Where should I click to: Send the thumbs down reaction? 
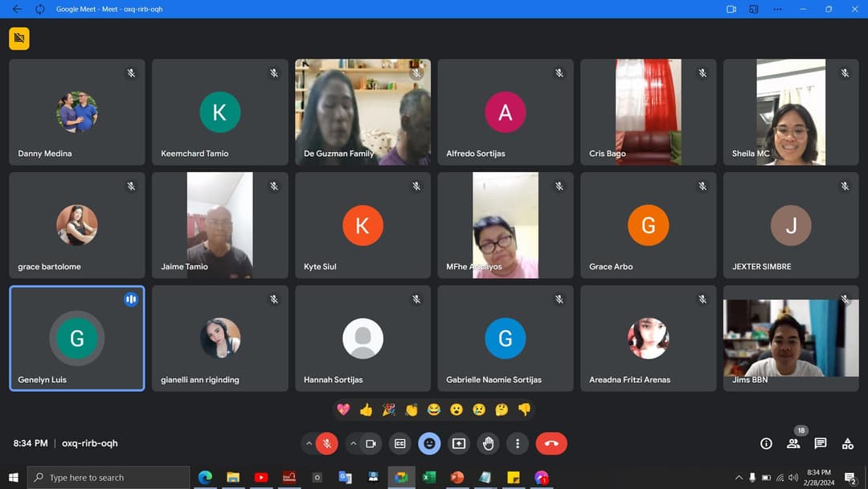524,410
